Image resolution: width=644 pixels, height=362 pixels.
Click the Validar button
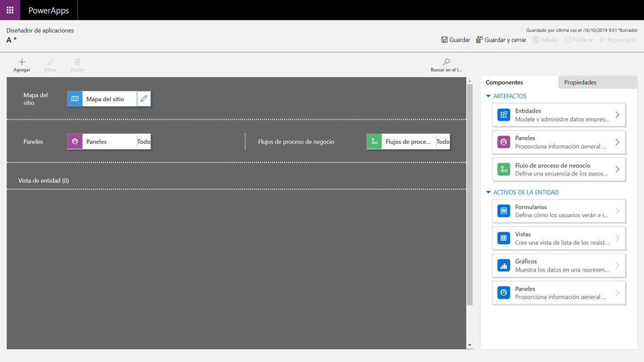click(x=545, y=40)
